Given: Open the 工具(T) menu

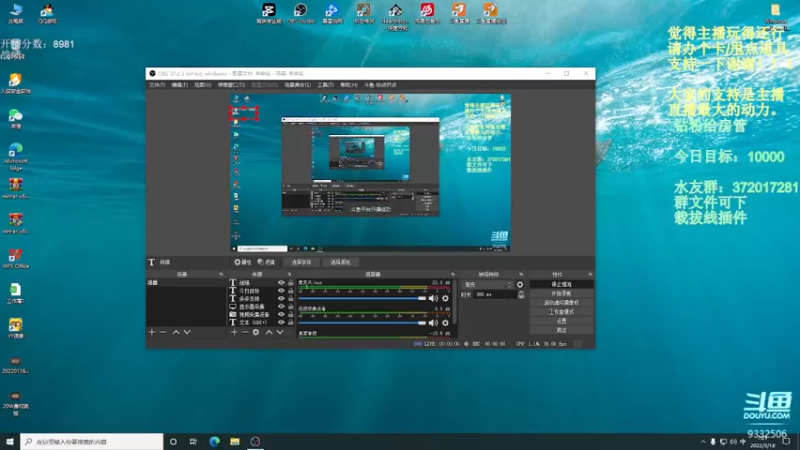Looking at the screenshot, I should coord(326,85).
